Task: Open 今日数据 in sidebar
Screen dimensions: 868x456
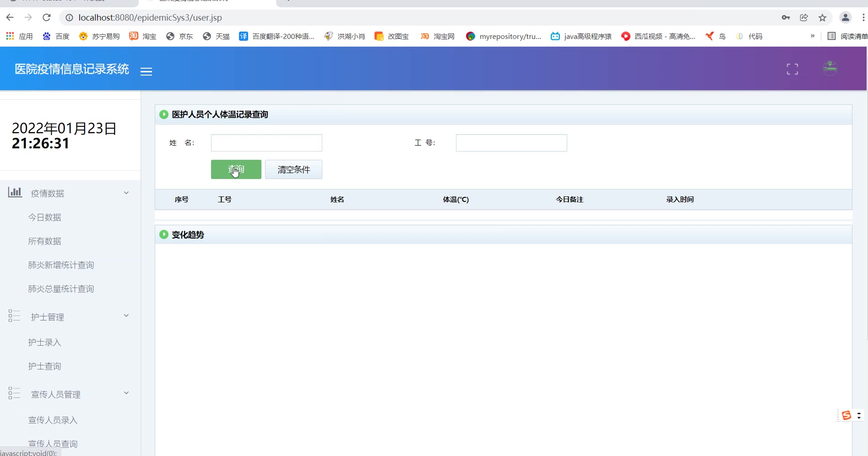Action: [x=44, y=217]
